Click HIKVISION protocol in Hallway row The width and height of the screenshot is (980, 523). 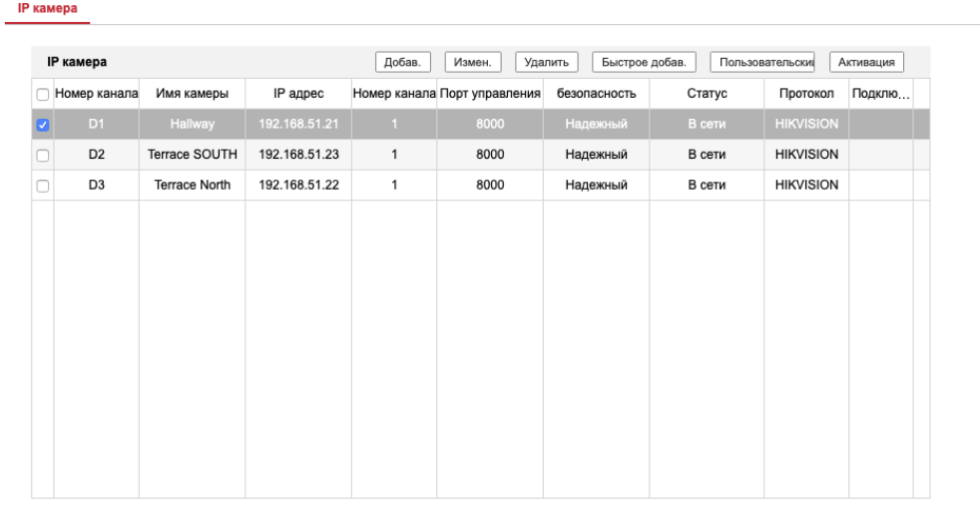pos(806,124)
